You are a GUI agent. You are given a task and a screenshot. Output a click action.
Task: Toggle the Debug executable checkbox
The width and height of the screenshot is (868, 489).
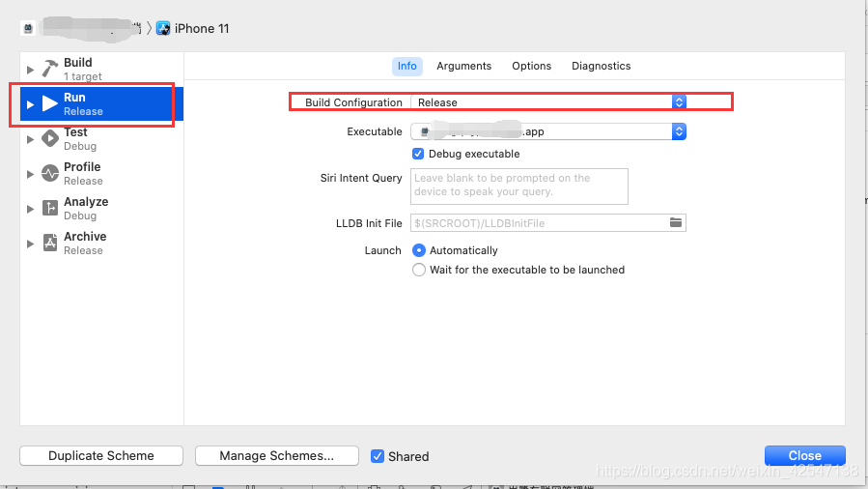418,154
